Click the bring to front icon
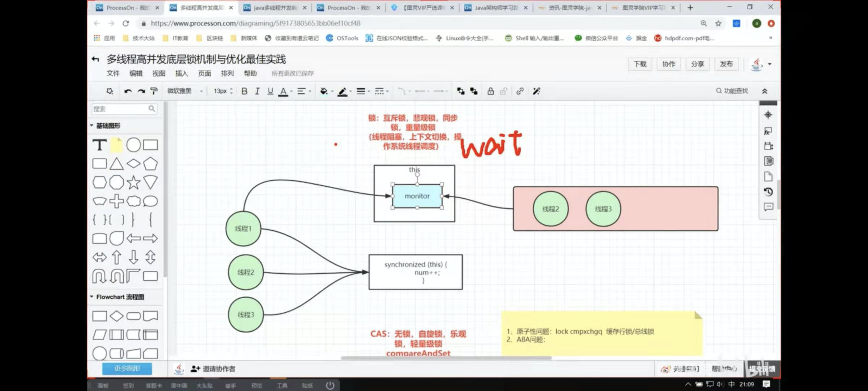868x391 pixels. point(461,91)
